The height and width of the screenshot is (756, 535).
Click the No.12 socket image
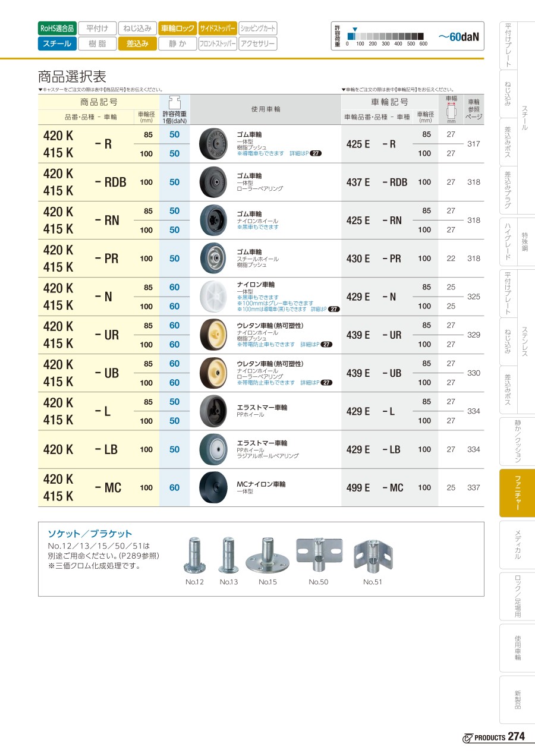click(194, 555)
